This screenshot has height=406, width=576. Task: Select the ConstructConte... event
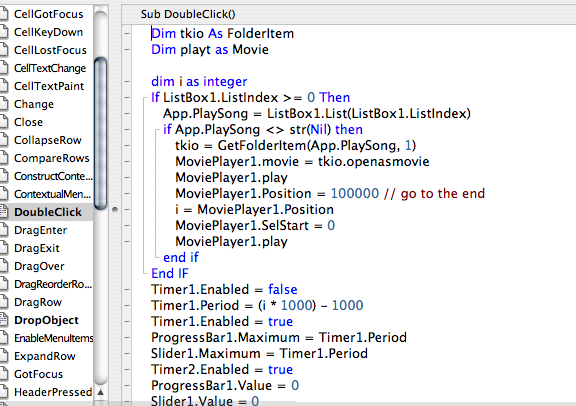click(53, 176)
